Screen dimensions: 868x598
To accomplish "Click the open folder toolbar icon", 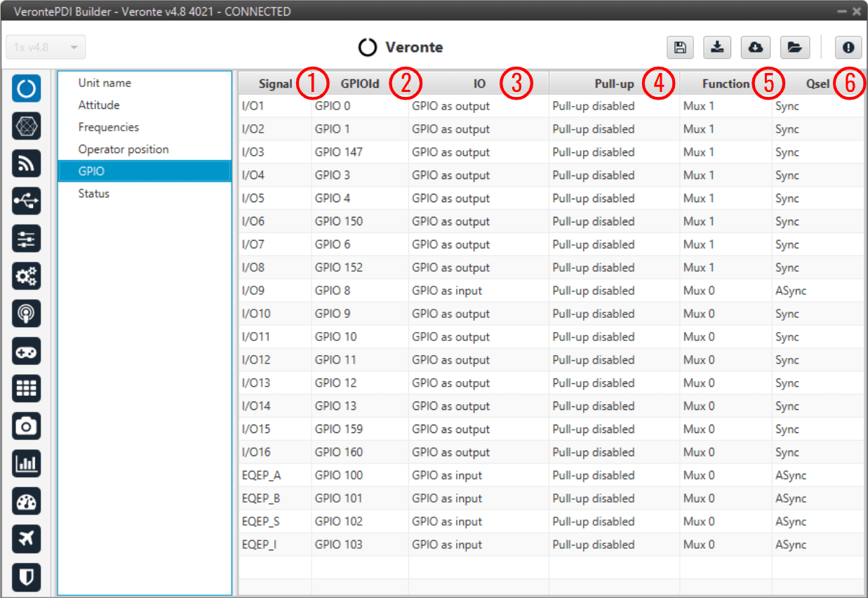I will tap(794, 47).
